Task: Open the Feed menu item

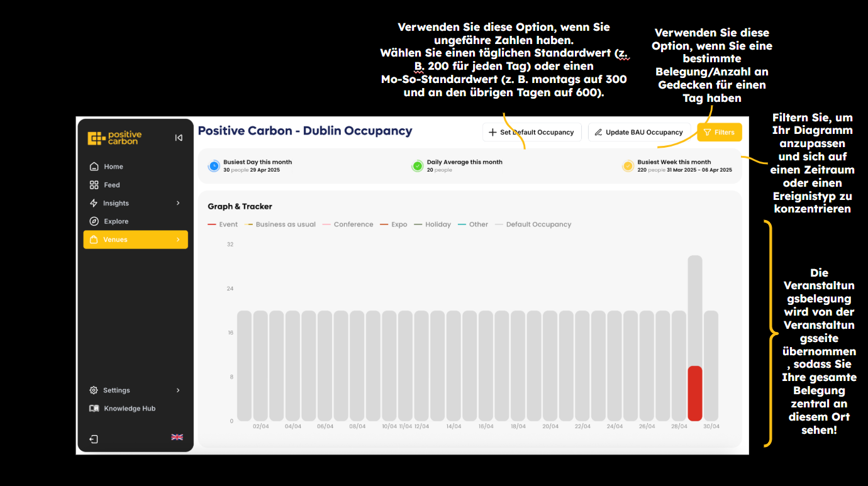Action: tap(111, 185)
